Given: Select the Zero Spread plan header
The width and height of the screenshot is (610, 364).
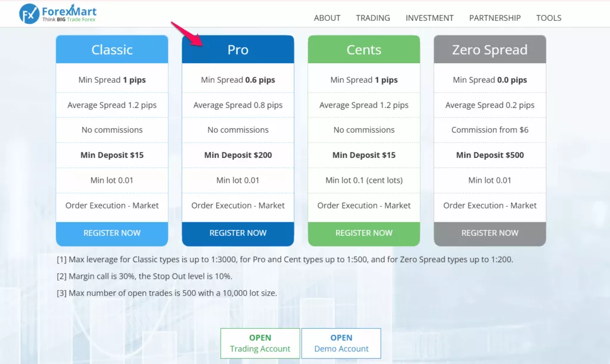Looking at the screenshot, I should click(x=490, y=49).
